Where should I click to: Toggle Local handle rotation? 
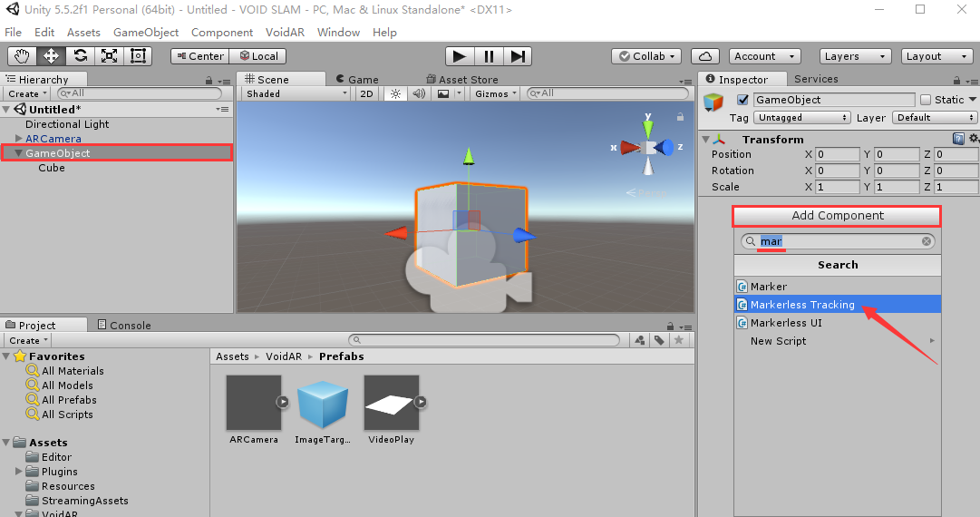258,56
